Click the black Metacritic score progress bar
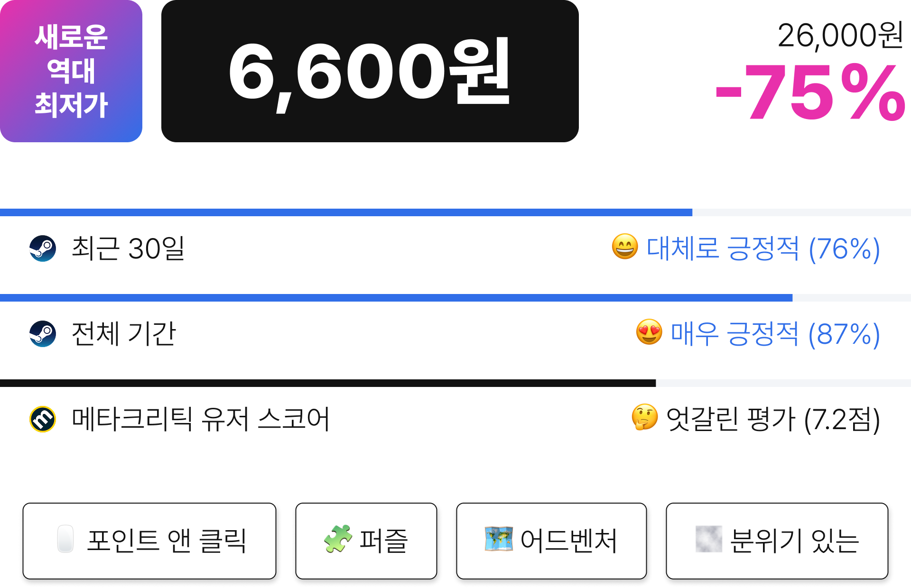The image size is (911, 588). (x=455, y=383)
